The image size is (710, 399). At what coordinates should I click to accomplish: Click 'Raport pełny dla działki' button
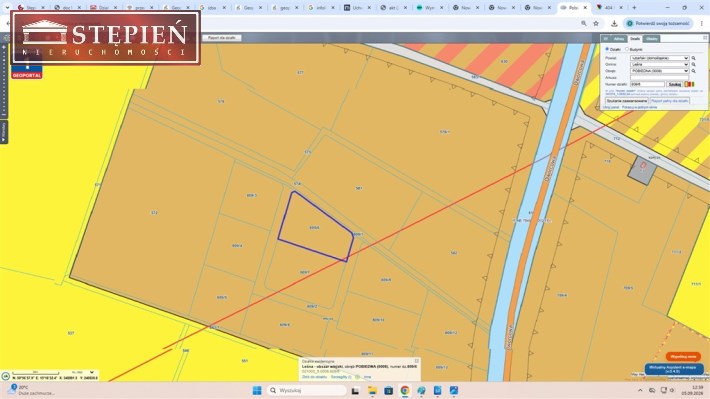[x=670, y=101]
